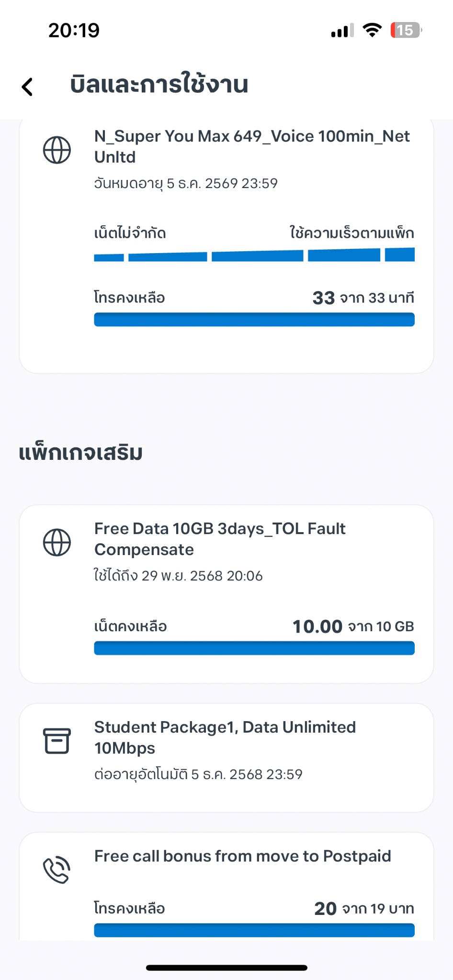This screenshot has height=980, width=453.
Task: Tap the home indicator bar at bottom
Action: tap(226, 968)
